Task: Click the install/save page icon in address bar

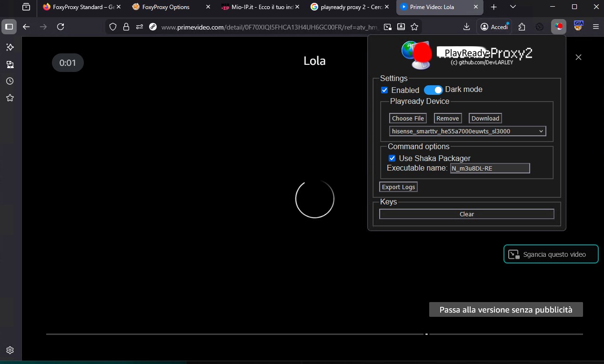Action: pos(401,27)
